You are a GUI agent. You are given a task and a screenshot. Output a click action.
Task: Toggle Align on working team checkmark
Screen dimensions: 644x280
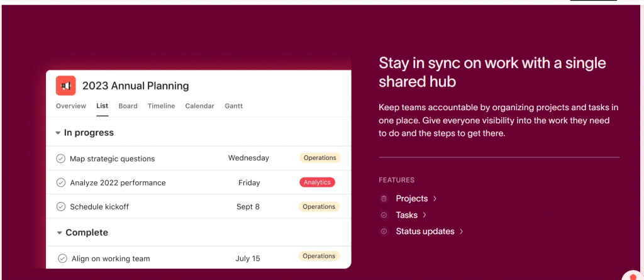tap(62, 259)
